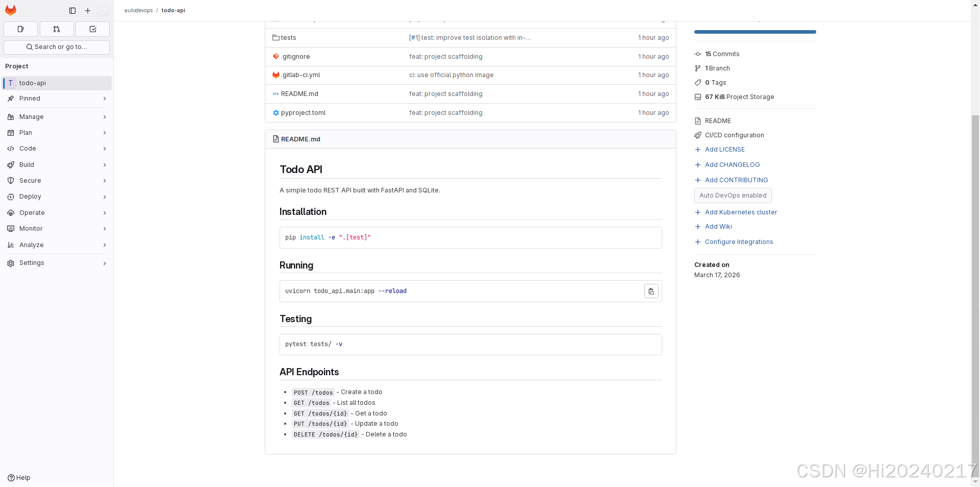Click the Code brackets icon
This screenshot has height=487, width=980.
11,149
